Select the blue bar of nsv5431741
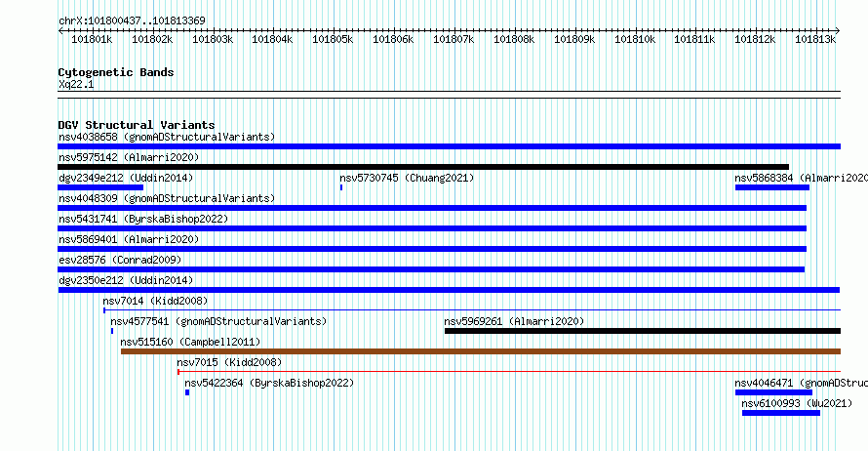 [432, 228]
